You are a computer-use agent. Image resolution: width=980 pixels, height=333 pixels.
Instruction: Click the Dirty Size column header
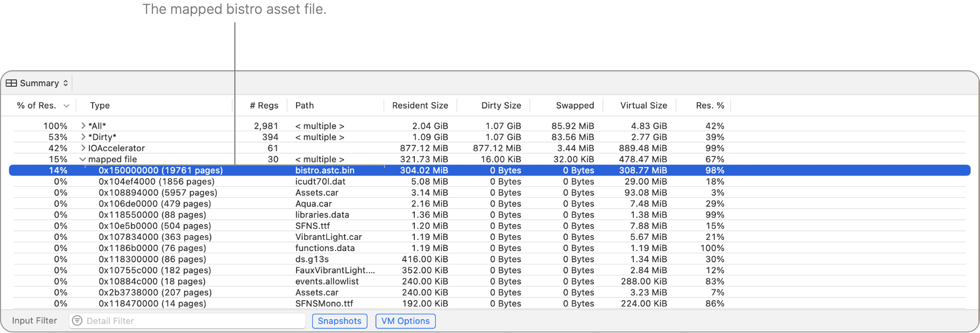(x=501, y=105)
